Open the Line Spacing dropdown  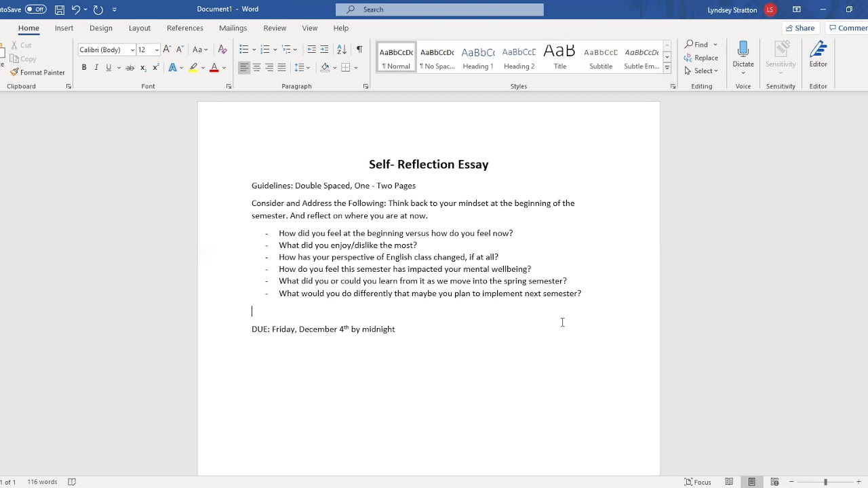pyautogui.click(x=302, y=68)
